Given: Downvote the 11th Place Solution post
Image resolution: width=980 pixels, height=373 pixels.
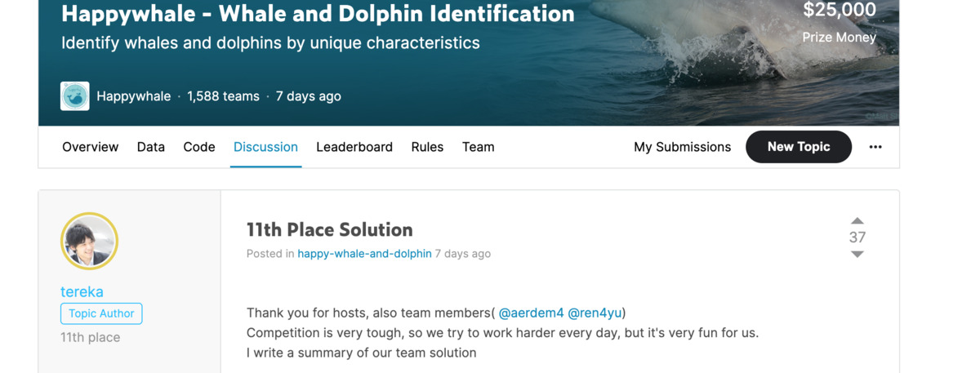Looking at the screenshot, I should click(857, 255).
